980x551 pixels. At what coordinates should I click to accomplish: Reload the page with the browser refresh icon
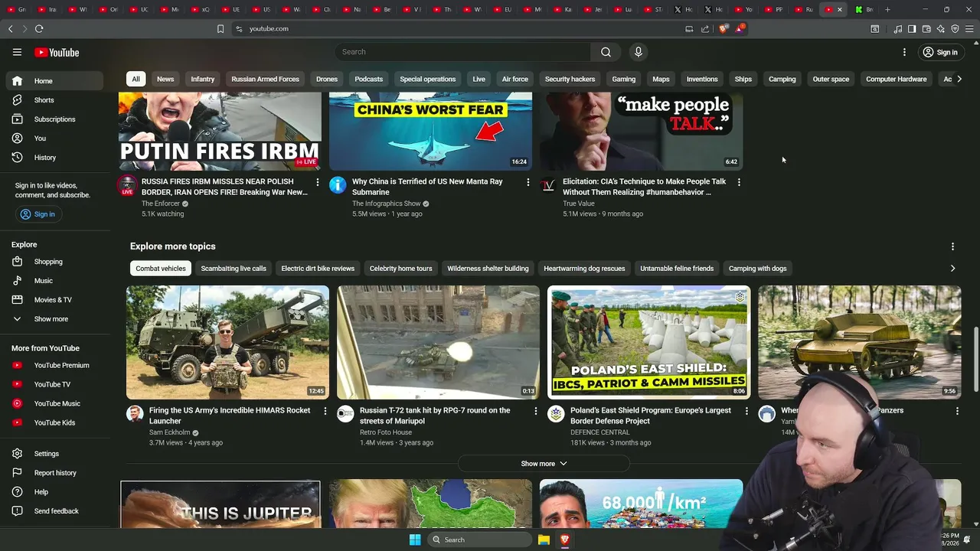[x=39, y=28]
